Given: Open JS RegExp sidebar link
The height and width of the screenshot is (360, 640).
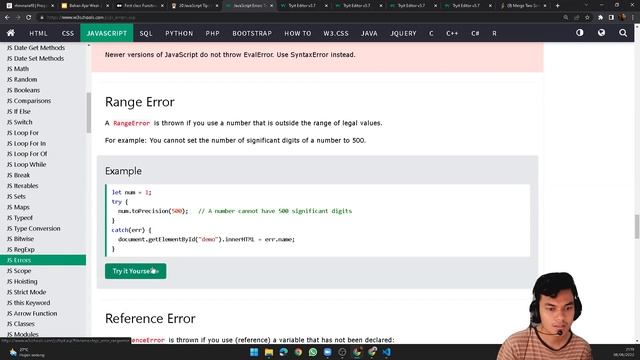Looking at the screenshot, I should pyautogui.click(x=21, y=249).
